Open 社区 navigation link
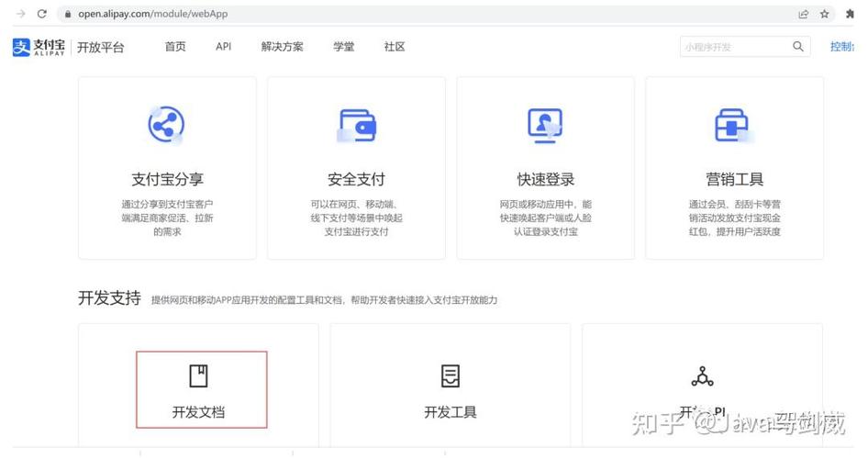Screen dimensions: 868x459 395,47
